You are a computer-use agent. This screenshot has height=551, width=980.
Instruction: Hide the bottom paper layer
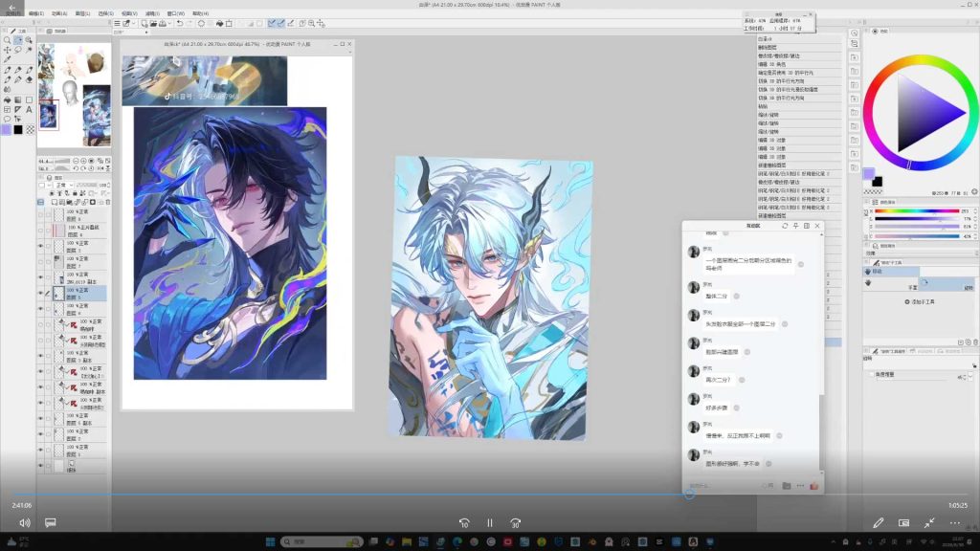(40, 466)
